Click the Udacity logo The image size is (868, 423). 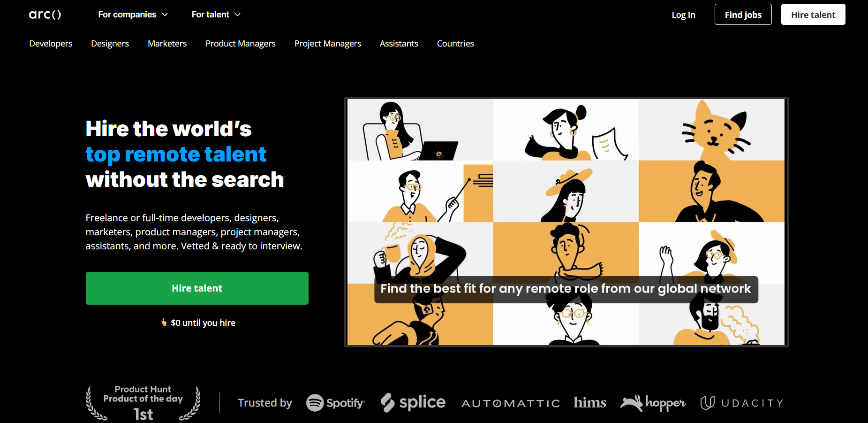(741, 403)
